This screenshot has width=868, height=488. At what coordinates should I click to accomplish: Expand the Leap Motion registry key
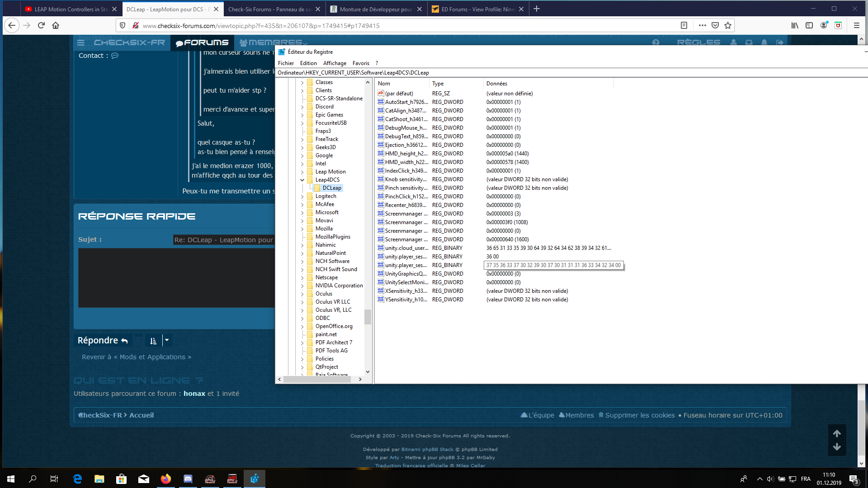click(302, 172)
